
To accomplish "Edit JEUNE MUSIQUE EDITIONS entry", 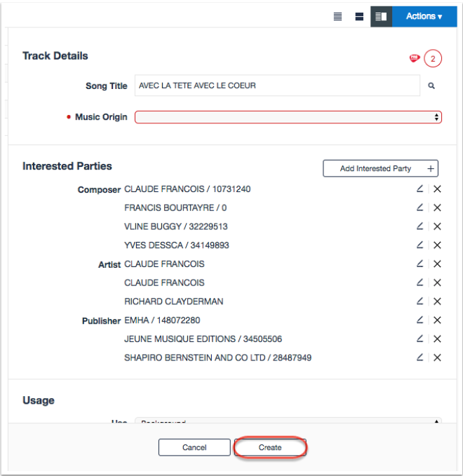I will 420,339.
